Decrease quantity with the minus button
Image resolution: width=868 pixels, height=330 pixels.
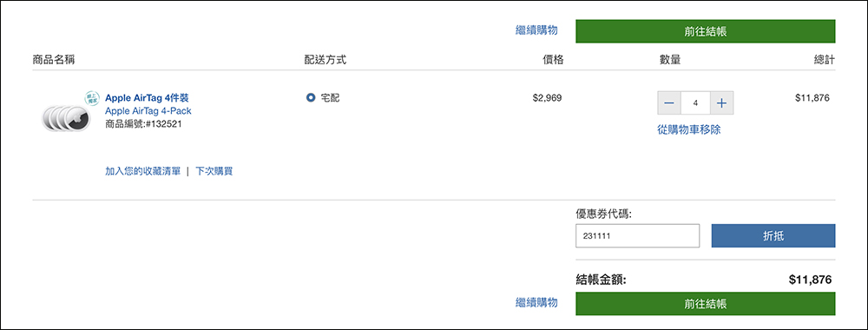coord(668,103)
